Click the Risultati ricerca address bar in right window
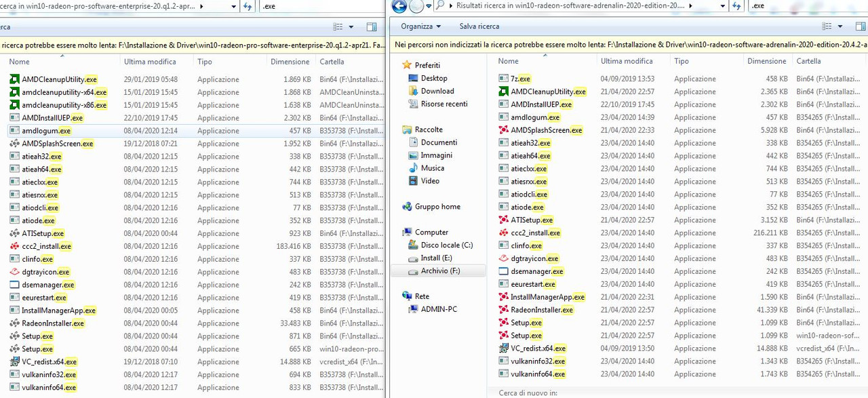 point(580,6)
